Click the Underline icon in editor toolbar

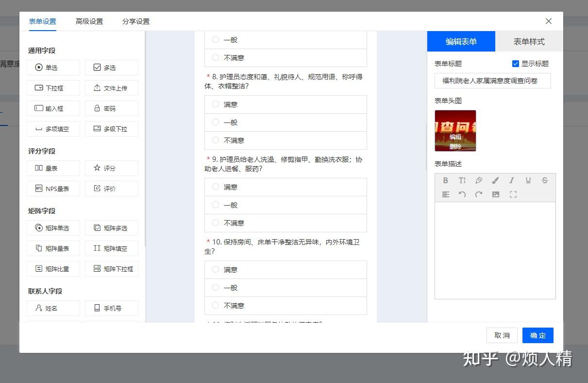(528, 180)
